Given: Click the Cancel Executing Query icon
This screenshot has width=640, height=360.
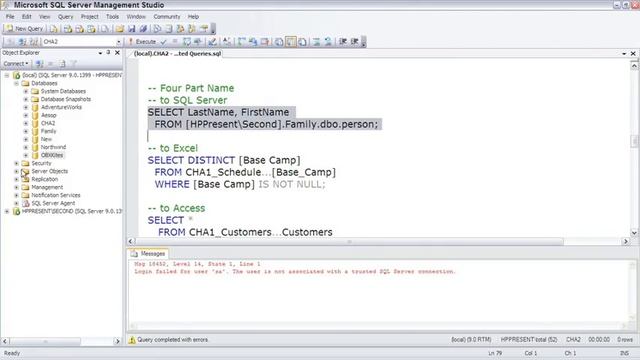Looking at the screenshot, I should pyautogui.click(x=175, y=42).
